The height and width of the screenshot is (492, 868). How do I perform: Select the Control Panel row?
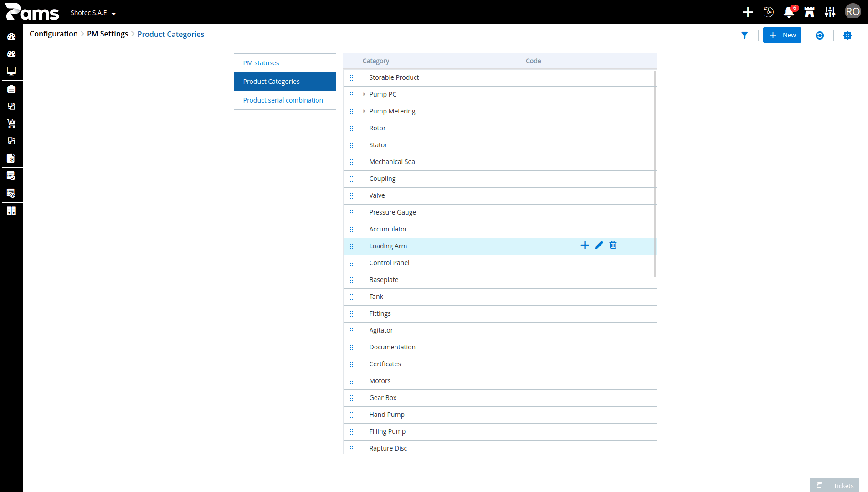click(x=500, y=263)
